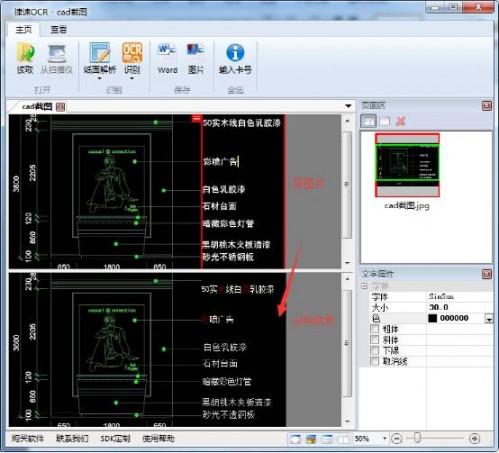Enable the 下划线 underline checkbox

click(375, 350)
